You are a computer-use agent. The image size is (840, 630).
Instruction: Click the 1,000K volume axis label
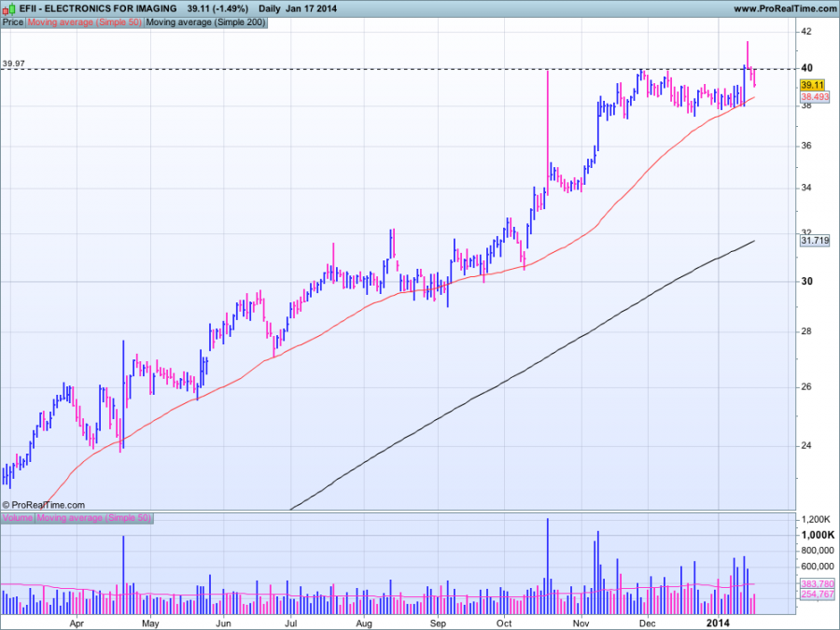coord(818,535)
